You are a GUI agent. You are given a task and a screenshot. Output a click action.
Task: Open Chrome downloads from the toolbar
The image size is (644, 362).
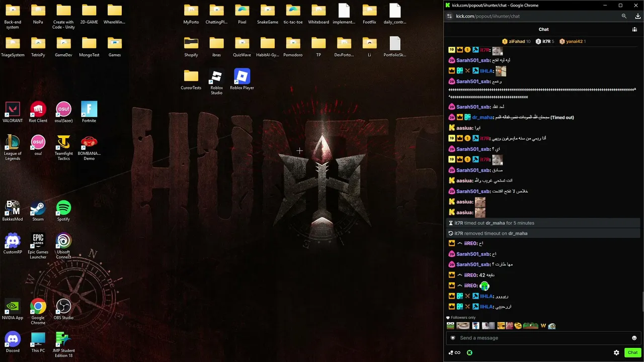[638, 16]
